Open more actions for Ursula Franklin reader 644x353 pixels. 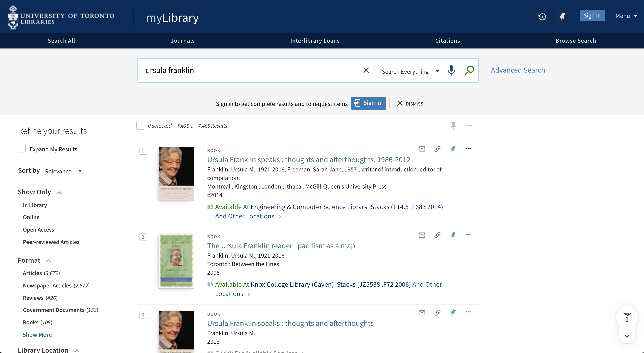[x=468, y=234]
